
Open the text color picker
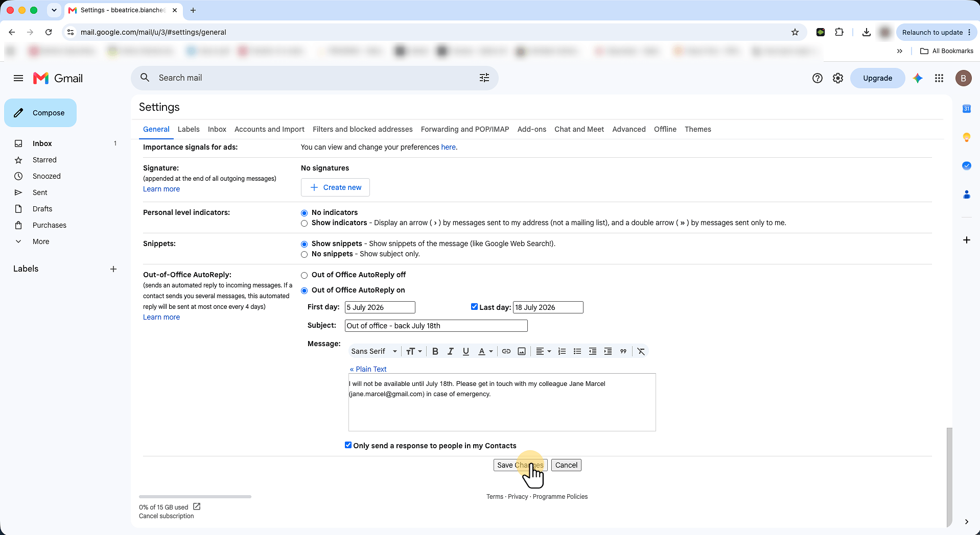(485, 351)
